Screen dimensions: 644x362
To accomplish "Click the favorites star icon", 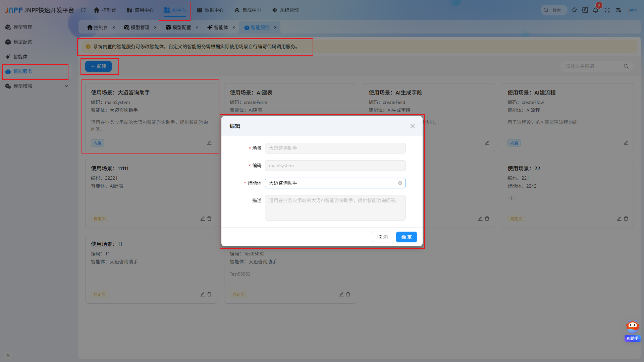I will pyautogui.click(x=574, y=10).
